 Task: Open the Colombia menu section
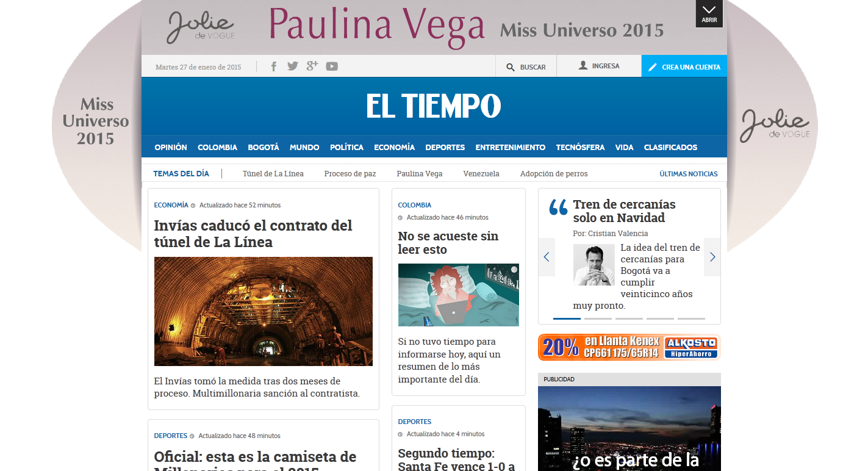(217, 147)
